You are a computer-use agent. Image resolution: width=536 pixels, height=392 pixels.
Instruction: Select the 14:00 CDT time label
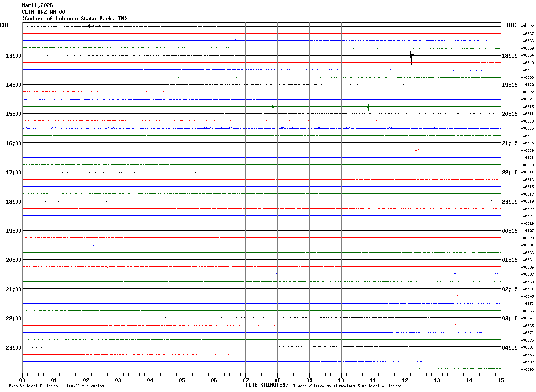click(13, 85)
